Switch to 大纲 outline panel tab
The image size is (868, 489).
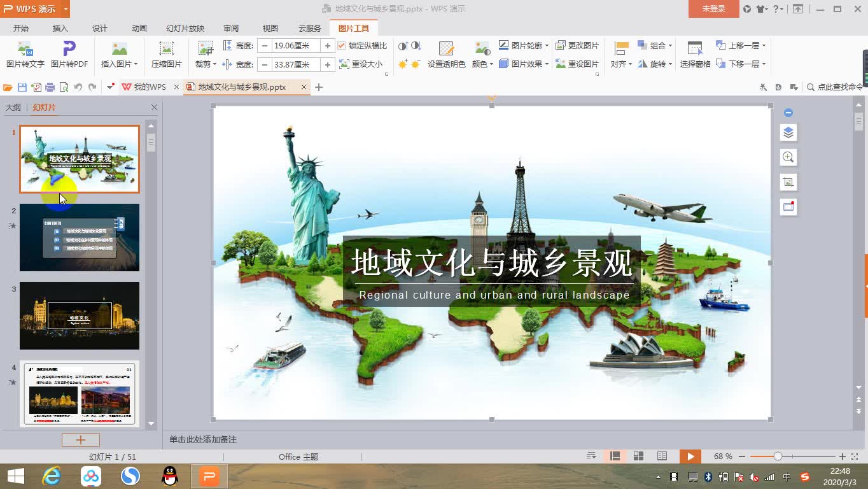pyautogui.click(x=13, y=108)
